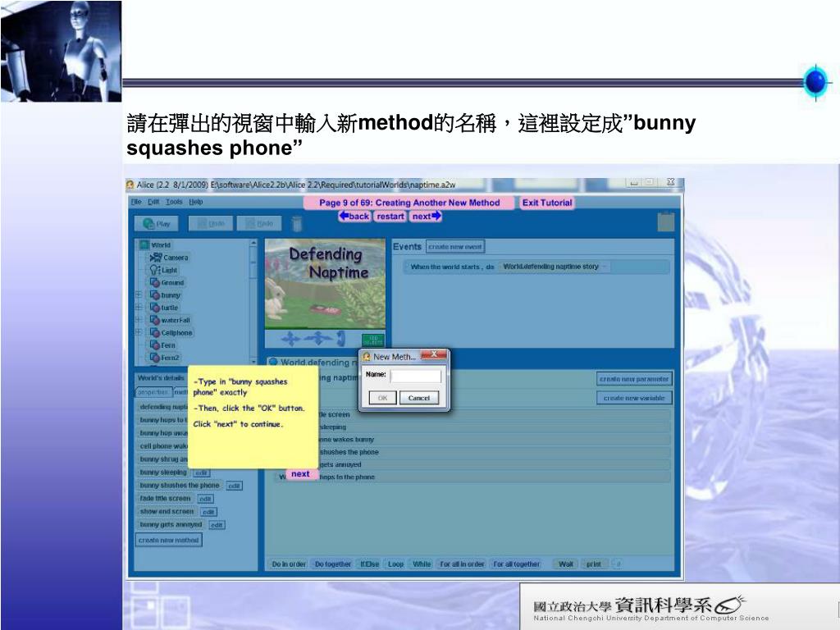Click the Defending Naptime scene preview
840x630 pixels.
325,283
